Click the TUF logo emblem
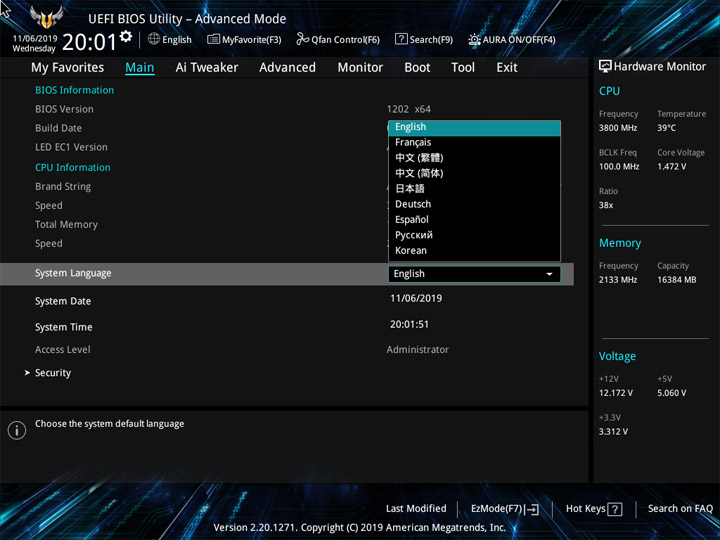Screen dimensions: 720x540 [x=46, y=17]
